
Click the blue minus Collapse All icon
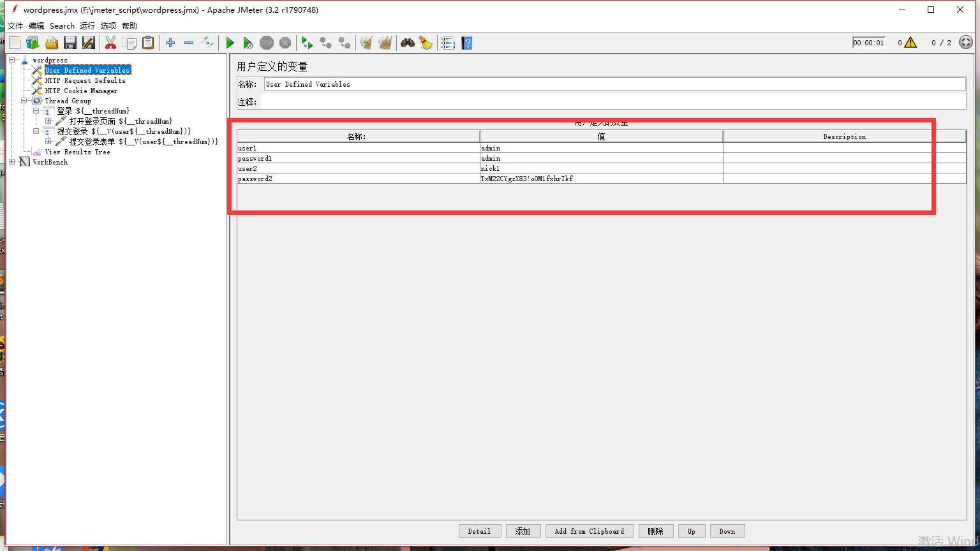tap(189, 43)
